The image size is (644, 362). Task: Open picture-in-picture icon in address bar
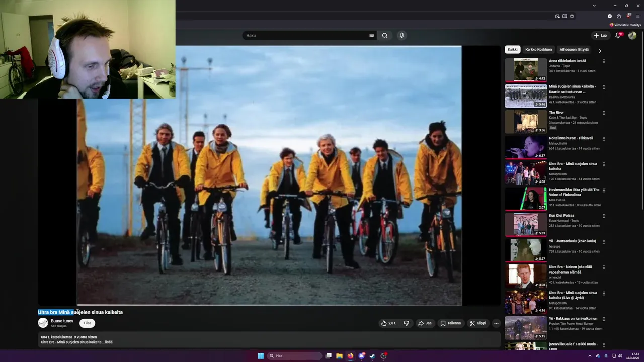(557, 16)
